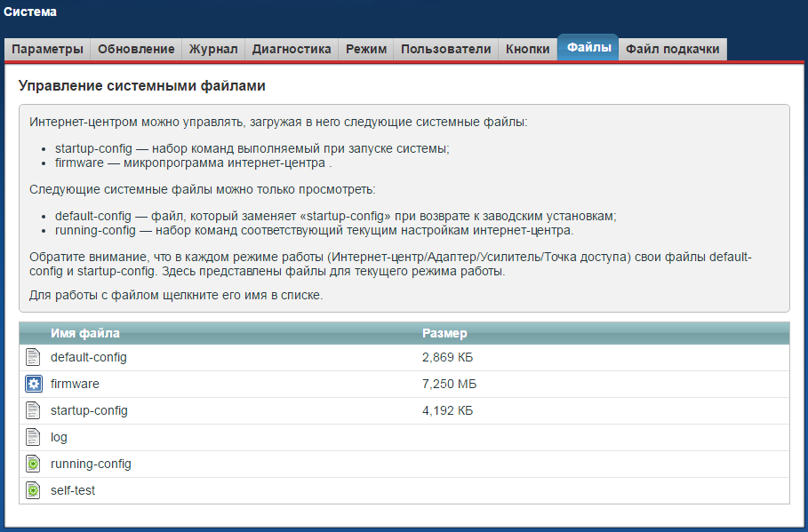Switch to the Параметры tab

point(48,50)
